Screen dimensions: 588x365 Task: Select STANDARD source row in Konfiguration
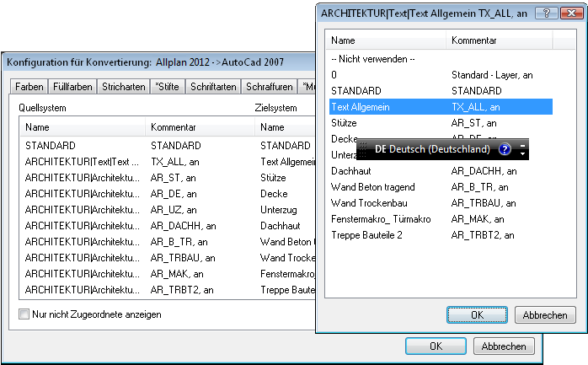[x=168, y=146]
